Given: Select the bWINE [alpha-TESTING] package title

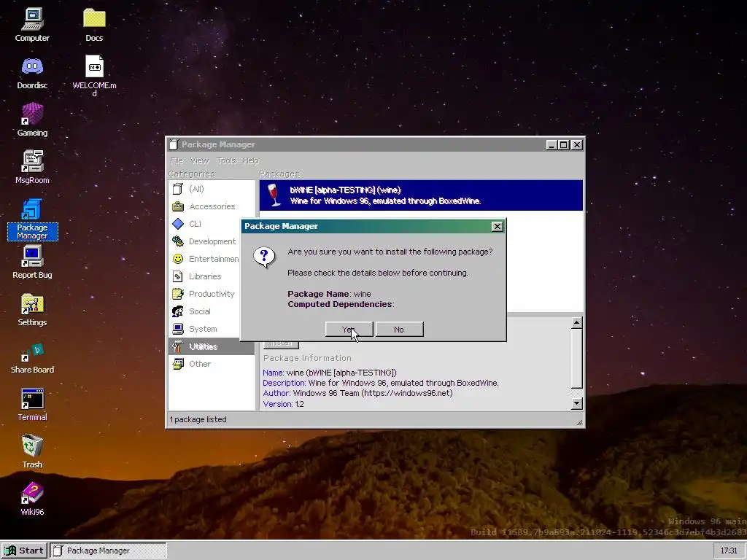Looking at the screenshot, I should point(345,190).
